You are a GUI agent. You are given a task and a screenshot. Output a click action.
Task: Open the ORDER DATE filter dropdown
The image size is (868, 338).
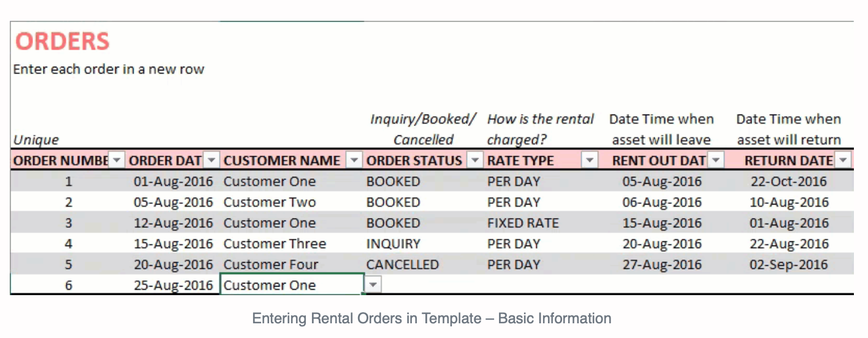coord(211,160)
